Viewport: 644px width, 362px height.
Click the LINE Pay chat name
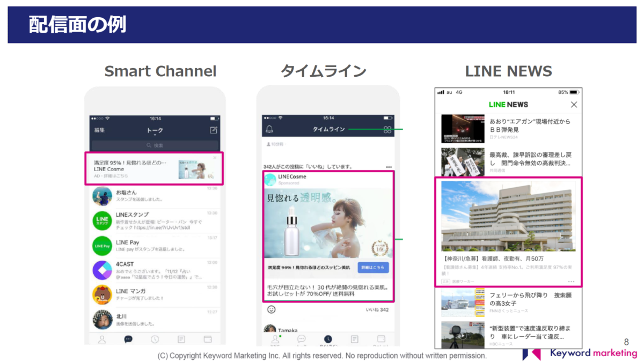click(x=128, y=242)
